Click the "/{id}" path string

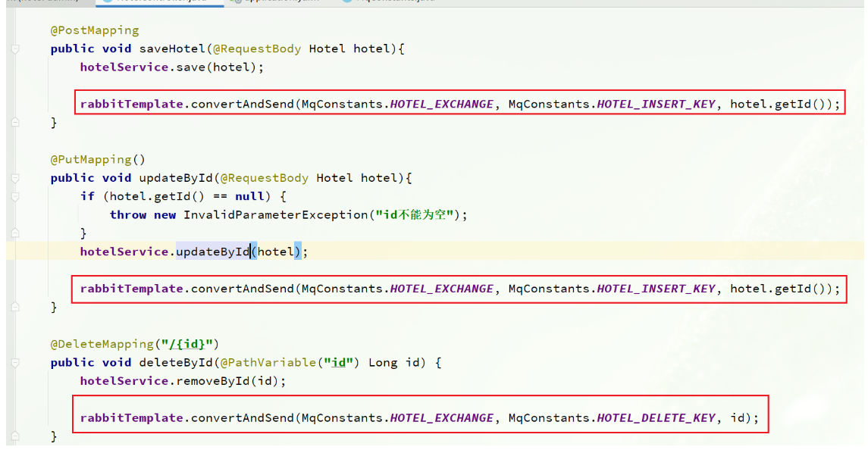coord(187,344)
